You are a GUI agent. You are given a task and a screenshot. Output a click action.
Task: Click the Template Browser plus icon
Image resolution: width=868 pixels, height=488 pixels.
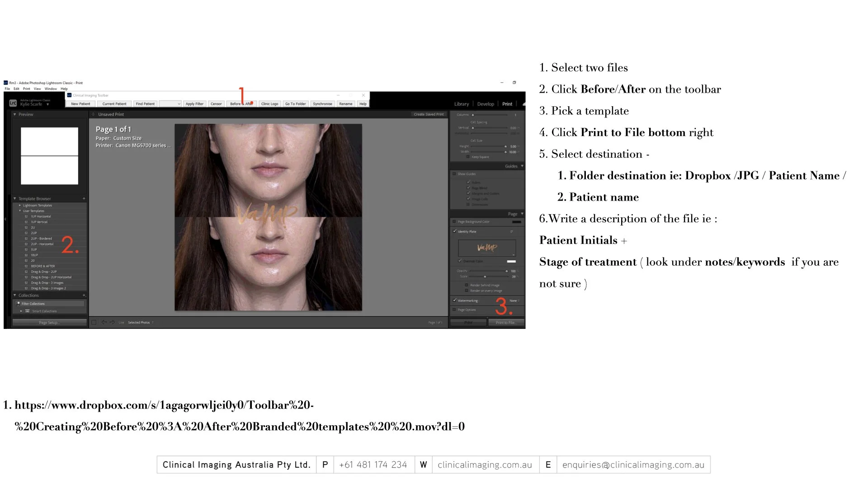click(x=84, y=199)
